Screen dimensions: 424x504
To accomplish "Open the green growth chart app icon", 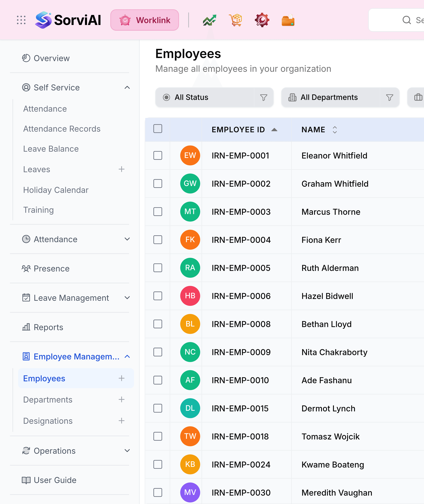I will click(209, 20).
